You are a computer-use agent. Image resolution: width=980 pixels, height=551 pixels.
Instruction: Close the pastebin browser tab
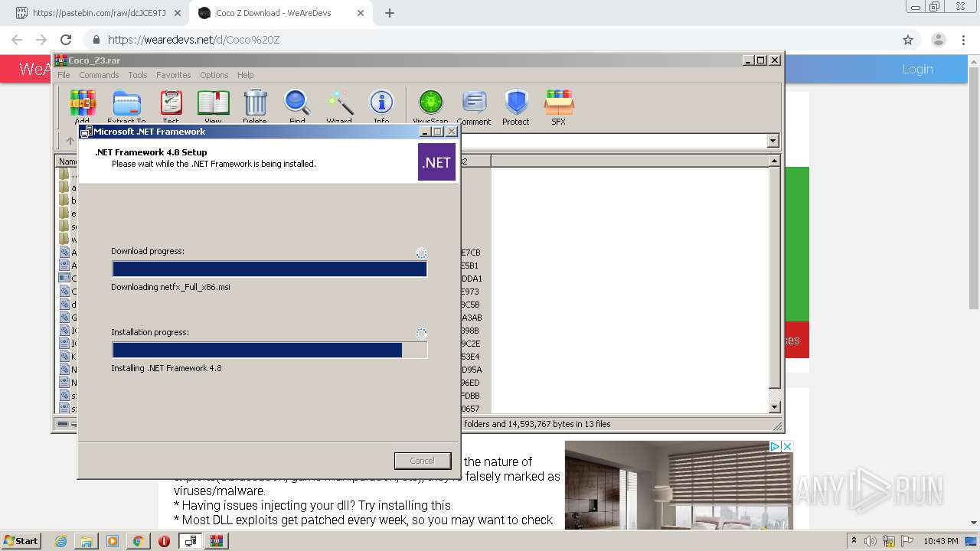177,13
